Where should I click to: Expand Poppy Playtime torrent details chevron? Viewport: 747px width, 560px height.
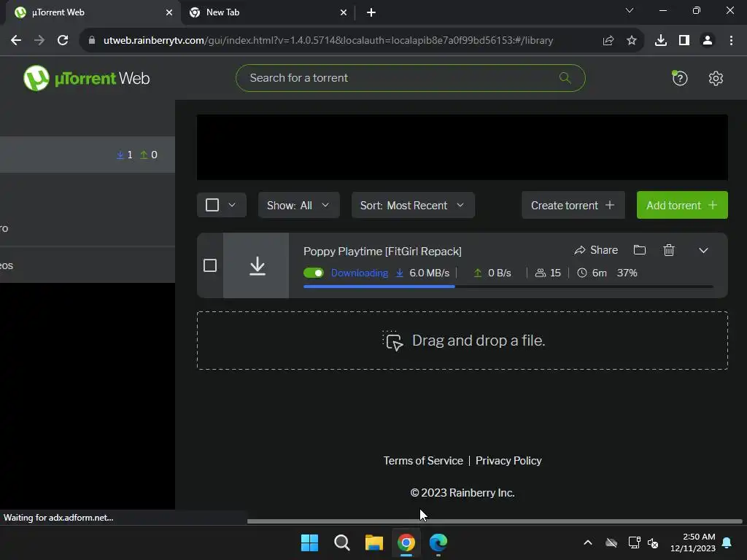[x=703, y=251]
